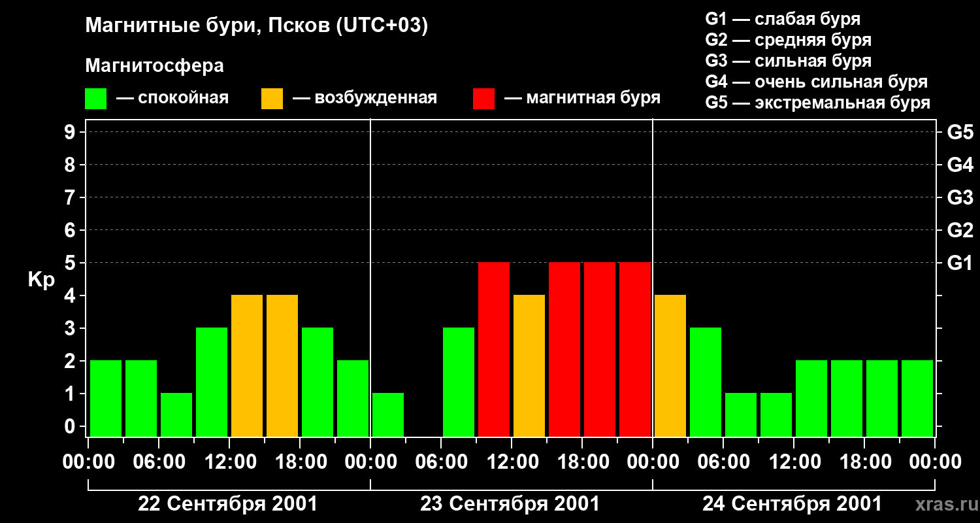
Task: Click the orange 'возбужденная' legend swatch
Action: pos(272,99)
